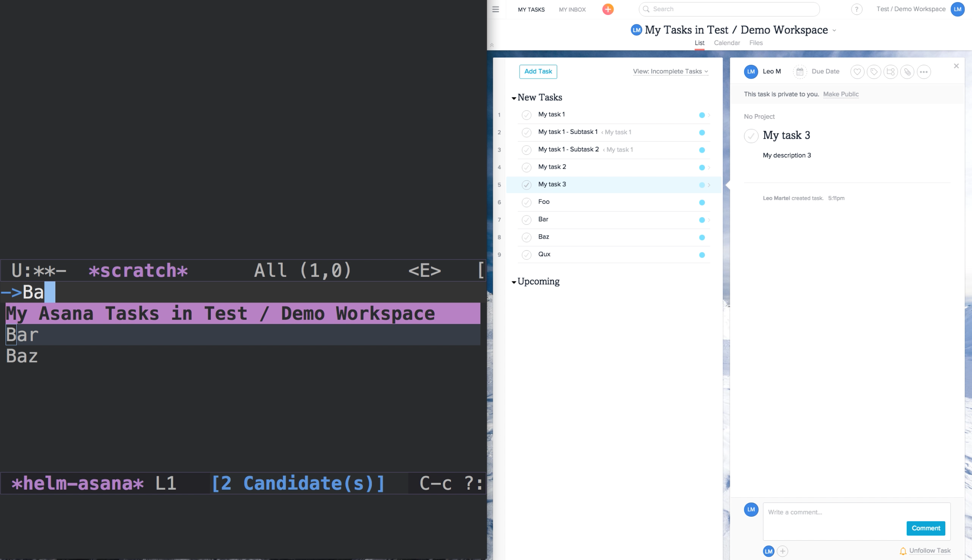
Task: Switch to the Calendar tab
Action: pos(727,43)
